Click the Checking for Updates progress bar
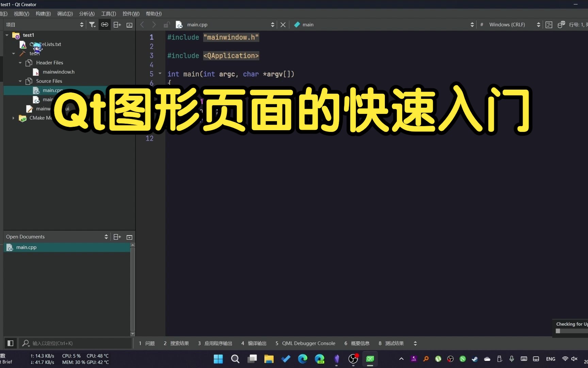 tap(572, 331)
